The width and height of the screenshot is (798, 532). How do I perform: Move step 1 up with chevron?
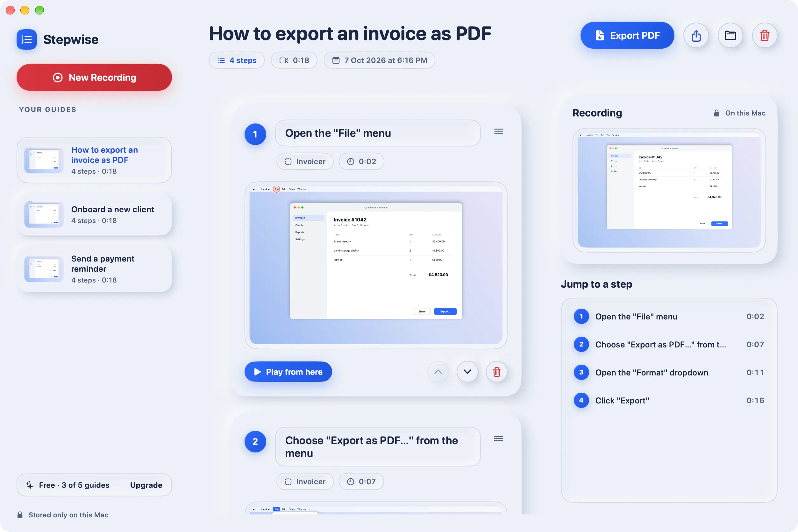[x=438, y=372]
